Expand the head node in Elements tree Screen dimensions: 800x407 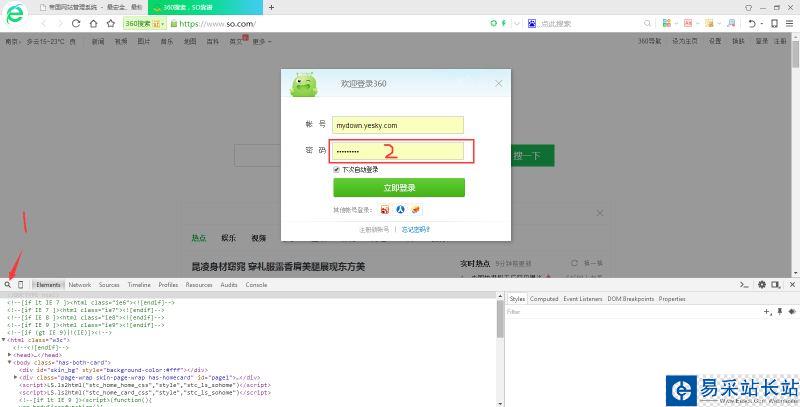10,355
